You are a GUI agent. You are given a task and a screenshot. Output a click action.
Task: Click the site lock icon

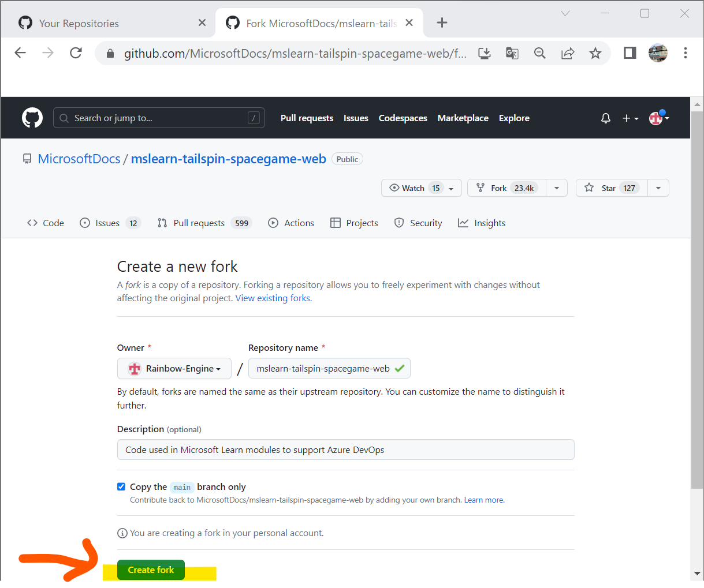pyautogui.click(x=110, y=54)
